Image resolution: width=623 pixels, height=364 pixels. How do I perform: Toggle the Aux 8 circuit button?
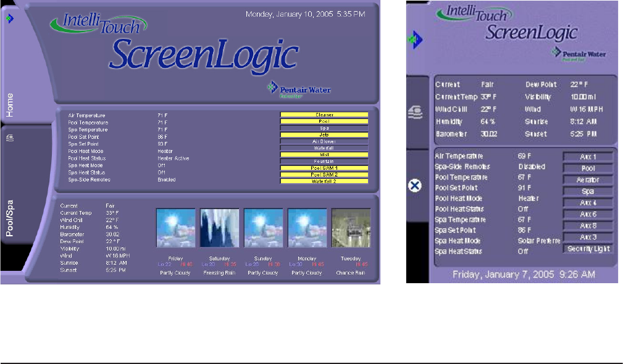(588, 226)
